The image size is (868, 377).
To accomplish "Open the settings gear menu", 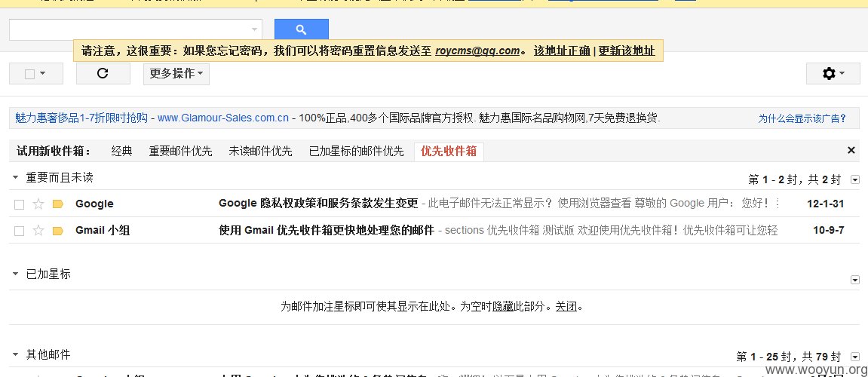I will point(833,73).
